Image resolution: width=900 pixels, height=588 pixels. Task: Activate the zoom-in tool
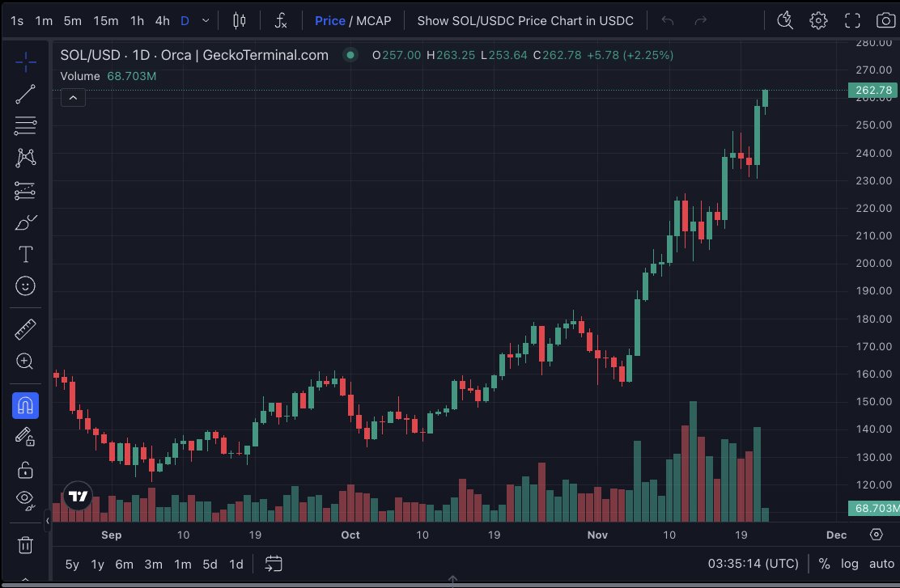[x=25, y=362]
